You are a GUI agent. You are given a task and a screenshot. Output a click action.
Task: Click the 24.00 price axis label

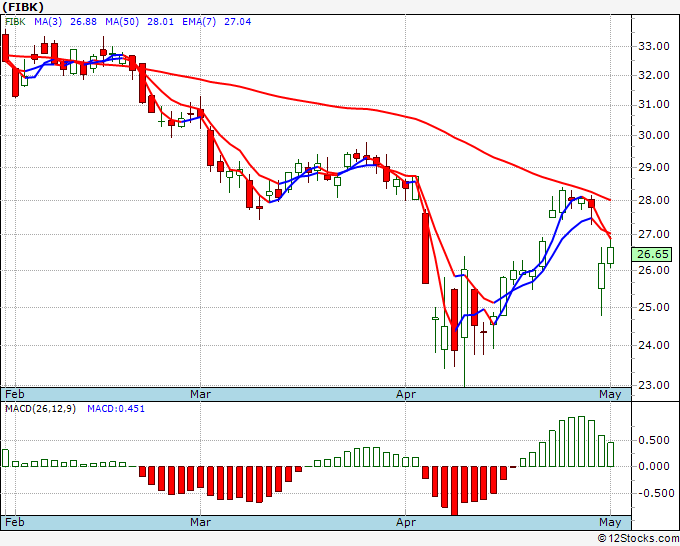[654, 345]
